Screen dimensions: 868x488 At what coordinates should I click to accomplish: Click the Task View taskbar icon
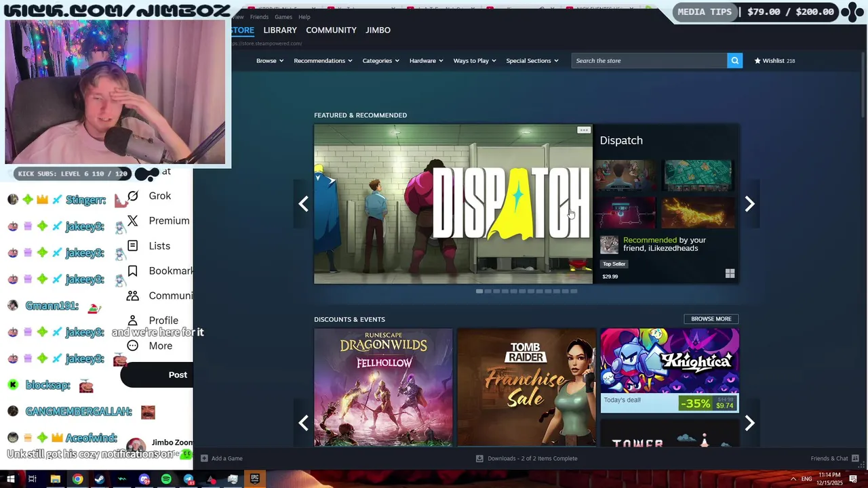coord(32,479)
